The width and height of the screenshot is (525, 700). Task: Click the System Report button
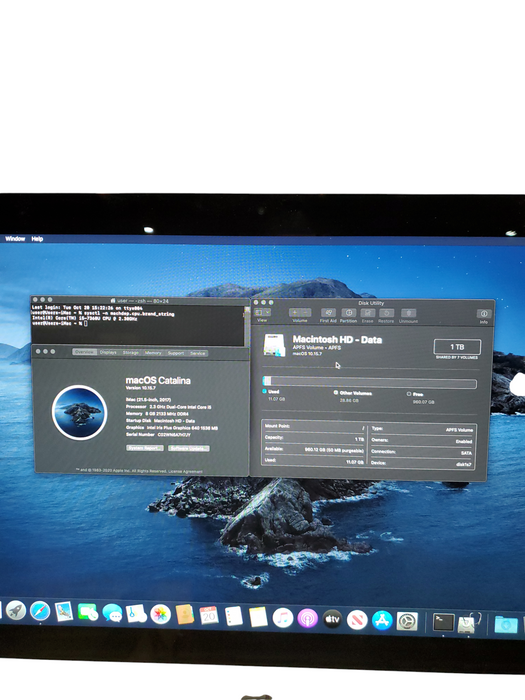pos(145,448)
